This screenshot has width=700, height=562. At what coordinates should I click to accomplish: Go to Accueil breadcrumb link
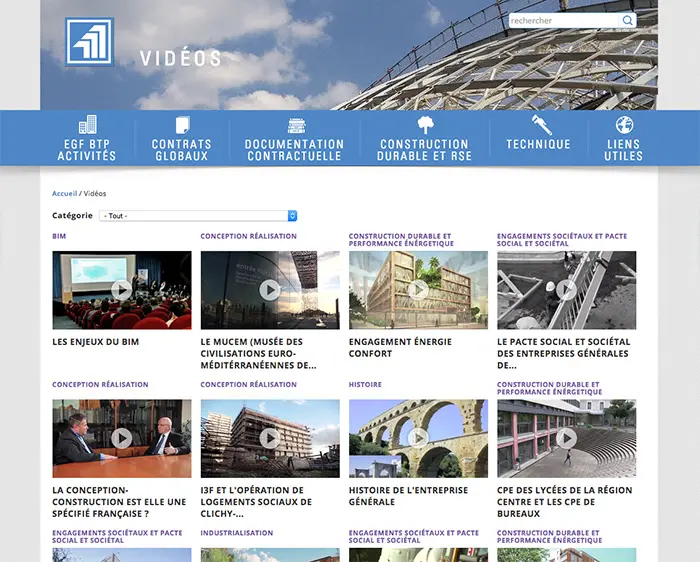click(64, 193)
